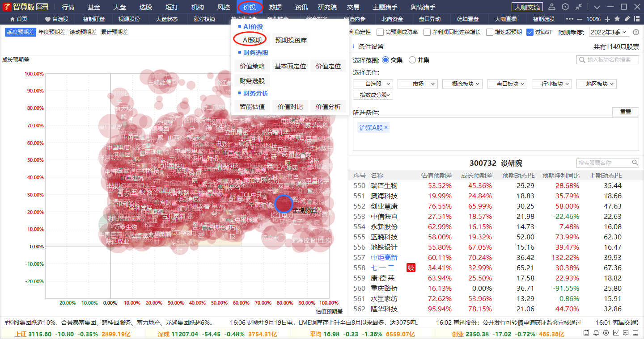
Task: Expand the 地区板块 dropdown
Action: tap(597, 84)
